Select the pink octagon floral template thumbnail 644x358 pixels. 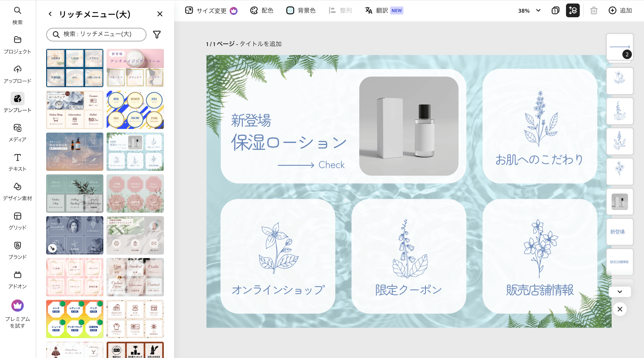tap(135, 193)
